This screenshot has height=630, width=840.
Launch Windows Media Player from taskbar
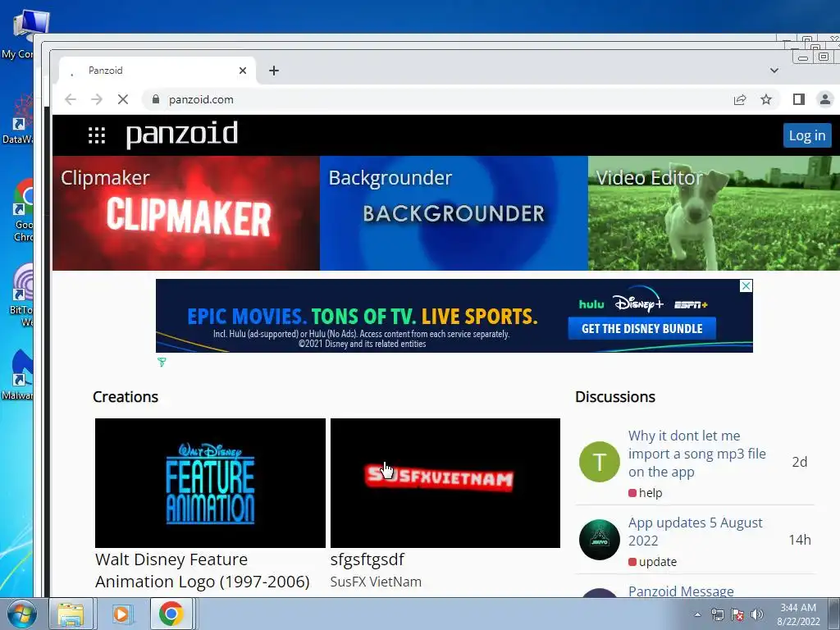coord(121,614)
